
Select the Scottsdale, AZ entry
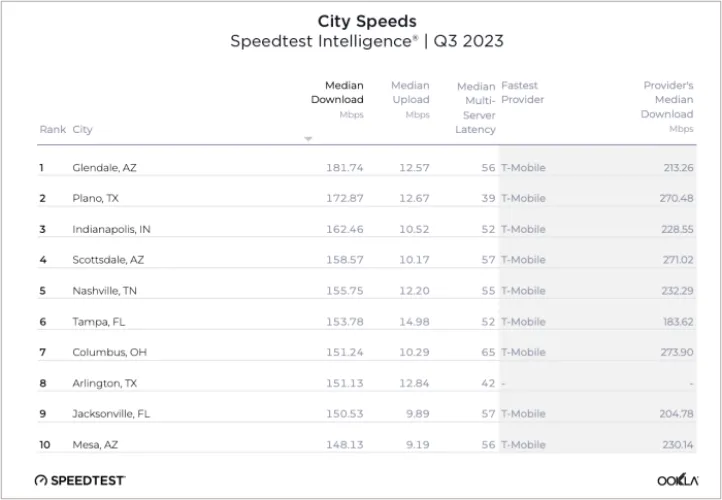(108, 260)
